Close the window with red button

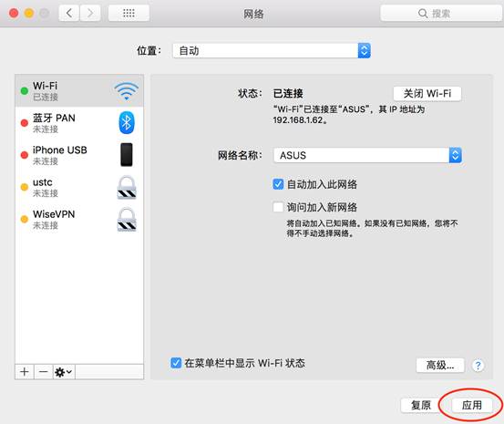click(14, 13)
